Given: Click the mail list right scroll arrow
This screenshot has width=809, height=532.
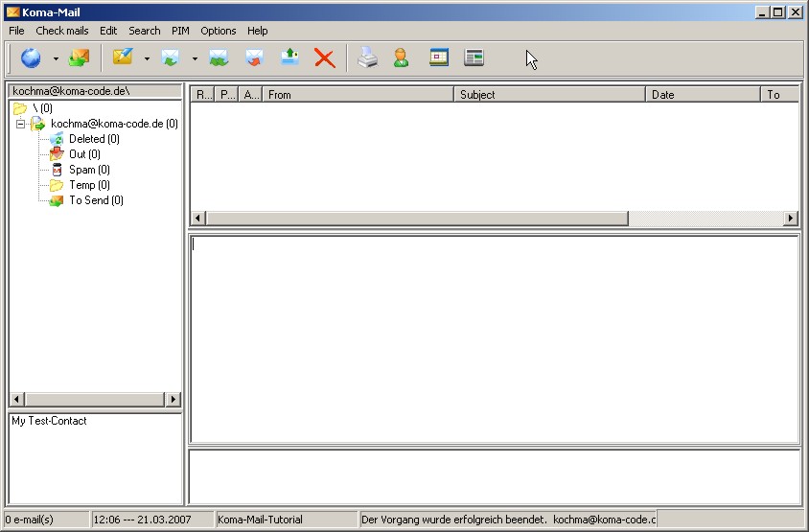Looking at the screenshot, I should 791,219.
